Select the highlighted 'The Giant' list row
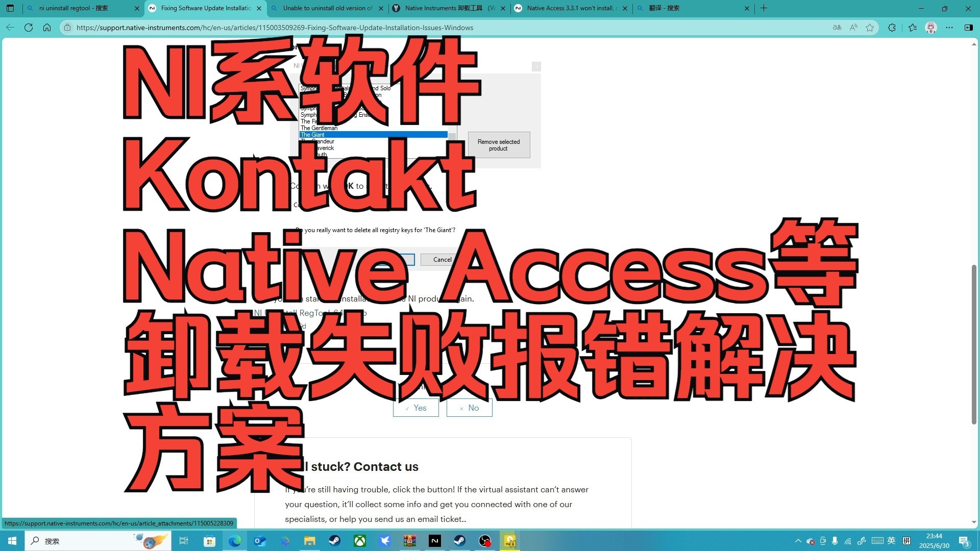Image resolution: width=980 pixels, height=551 pixels. pos(374,135)
